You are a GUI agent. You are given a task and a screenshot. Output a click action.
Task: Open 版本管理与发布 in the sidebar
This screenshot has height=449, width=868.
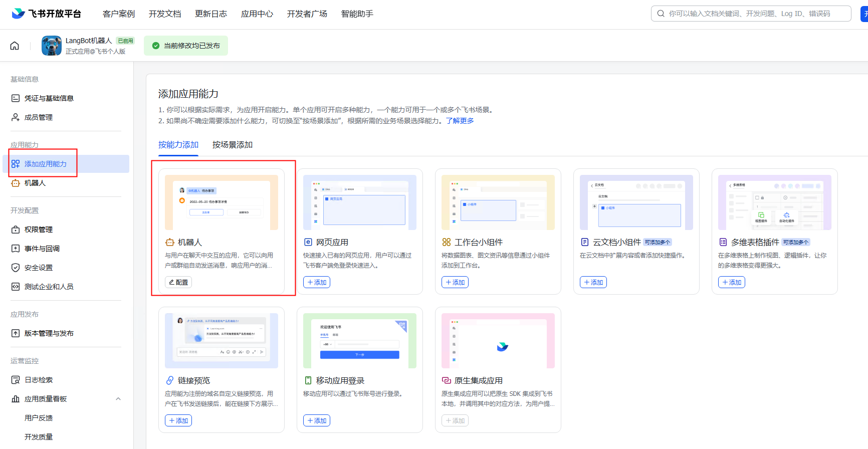tap(66, 333)
